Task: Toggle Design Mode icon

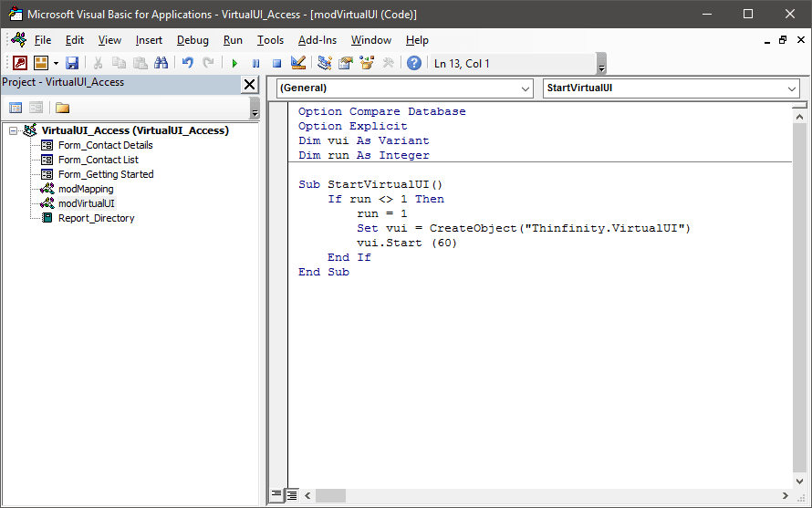Action: pyautogui.click(x=298, y=63)
